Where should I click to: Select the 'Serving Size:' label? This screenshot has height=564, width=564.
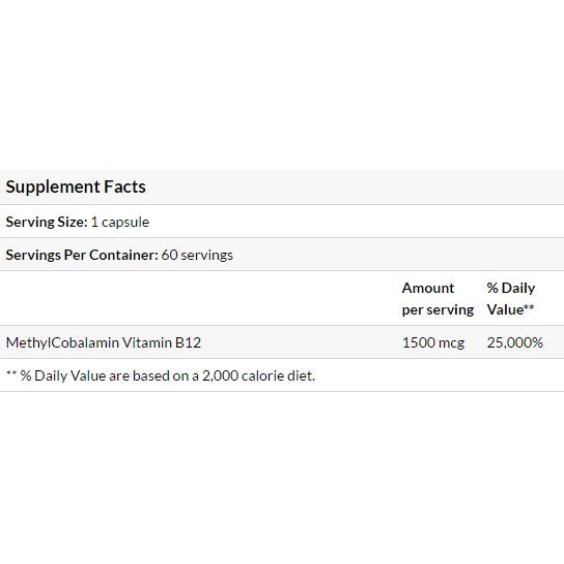pos(46,222)
